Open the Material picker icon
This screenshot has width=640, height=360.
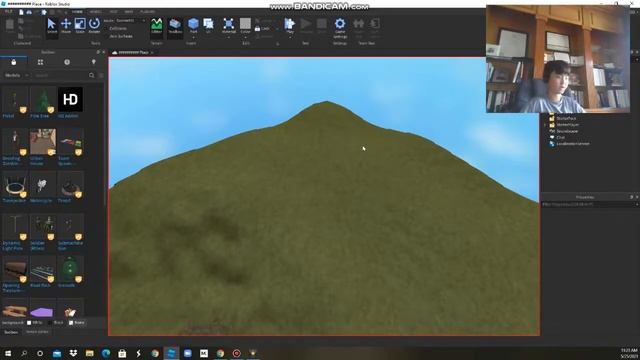229,24
